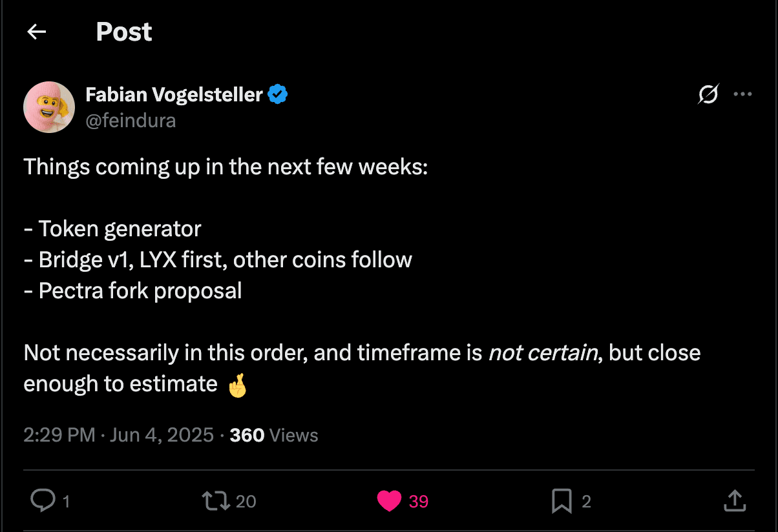Open the Grok explain icon
Viewport: 778px width, 532px height.
[708, 95]
